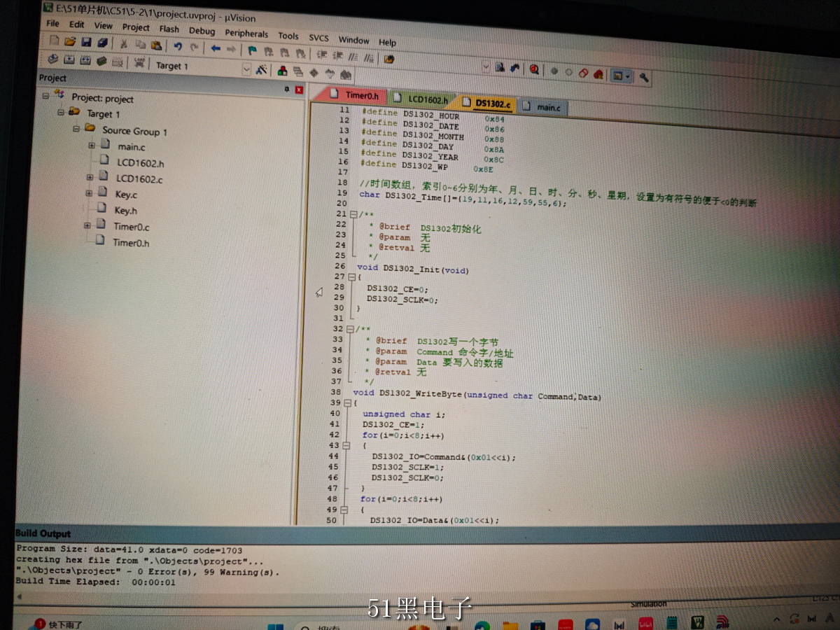Click the Build Output left scroll arrow

(x=20, y=596)
